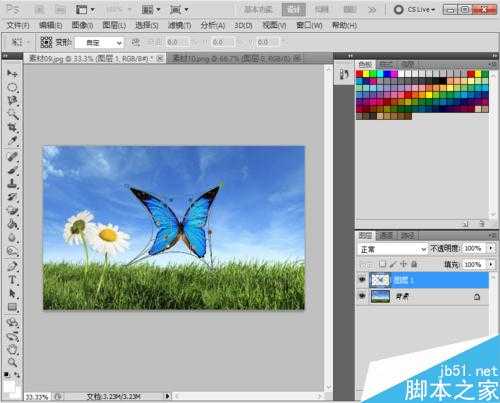Switch to the 素材10.jpg document tab
This screenshot has width=500, height=403.
coord(236,59)
